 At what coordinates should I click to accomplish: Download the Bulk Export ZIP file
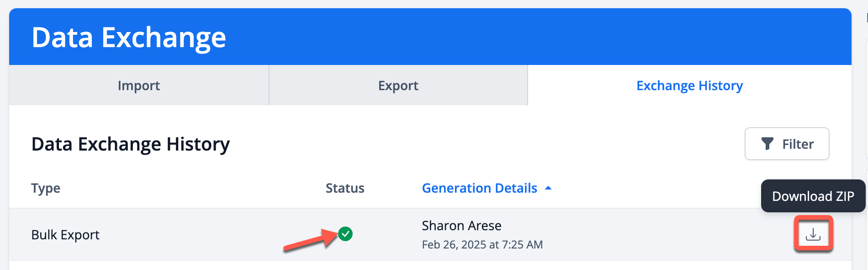pyautogui.click(x=813, y=234)
